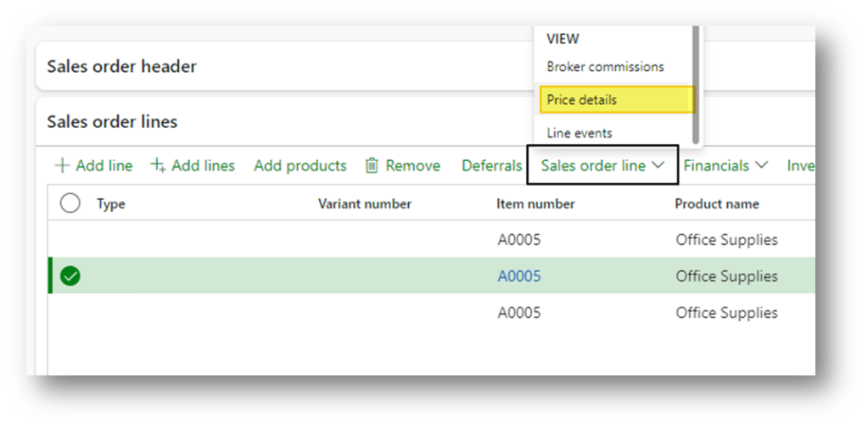Click the Add lines plus icon
868x428 pixels.
158,166
